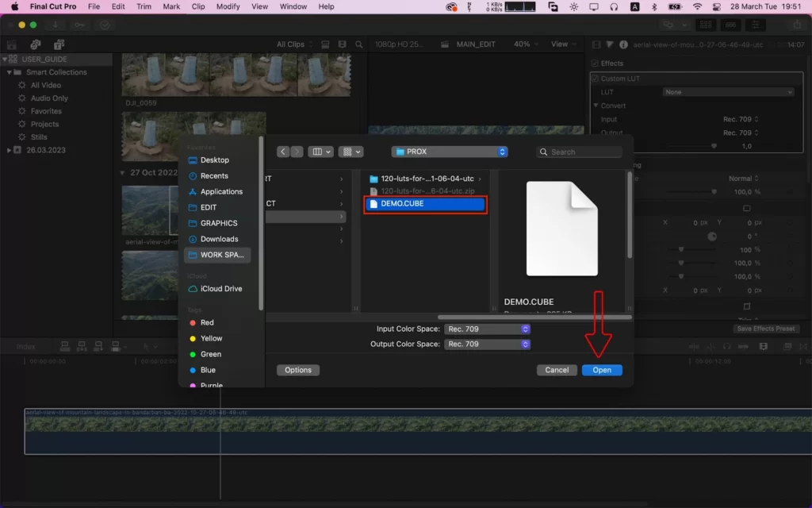
Task: Open the LUT None dropdown
Action: 728,92
